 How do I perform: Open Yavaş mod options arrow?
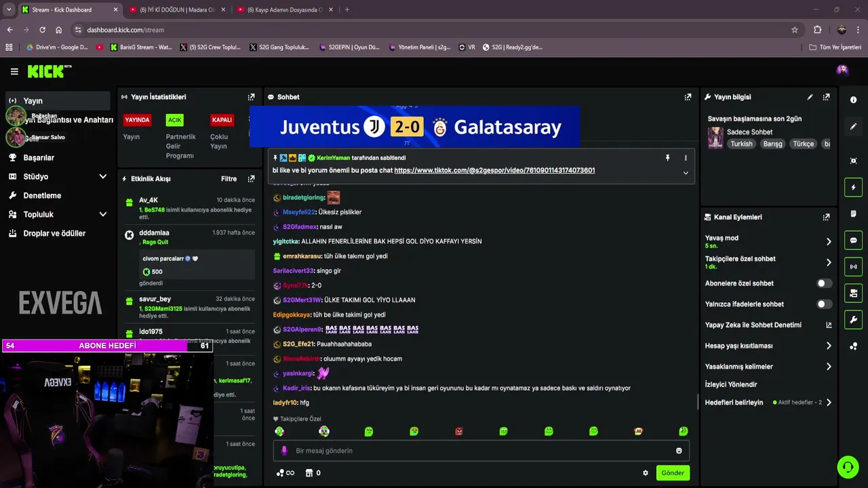pyautogui.click(x=829, y=241)
